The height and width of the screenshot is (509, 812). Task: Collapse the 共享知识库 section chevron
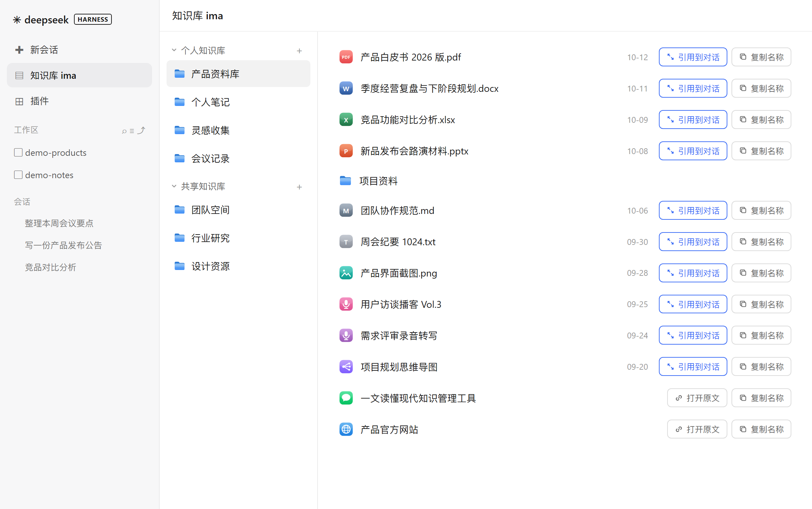coord(174,186)
